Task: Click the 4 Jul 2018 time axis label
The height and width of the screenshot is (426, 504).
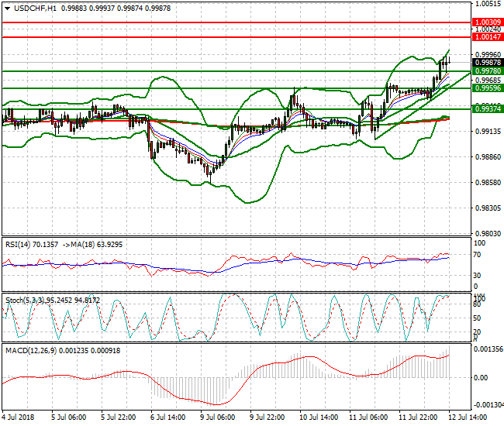Action: (x=18, y=417)
